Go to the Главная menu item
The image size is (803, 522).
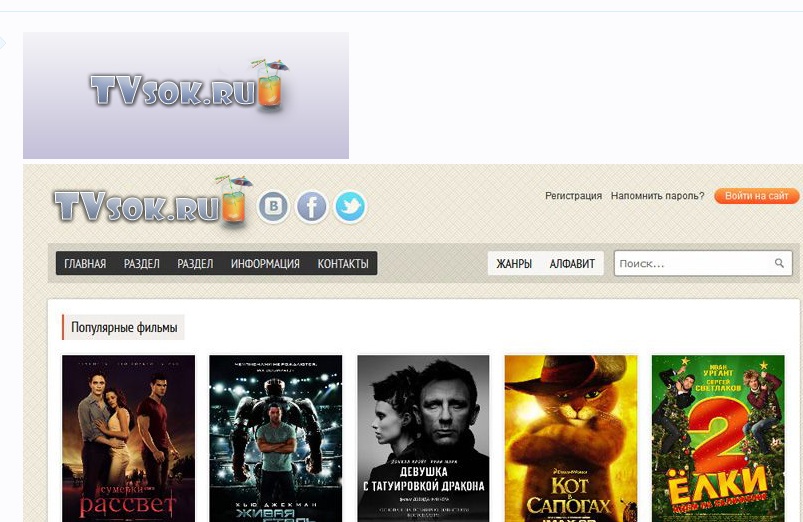85,263
